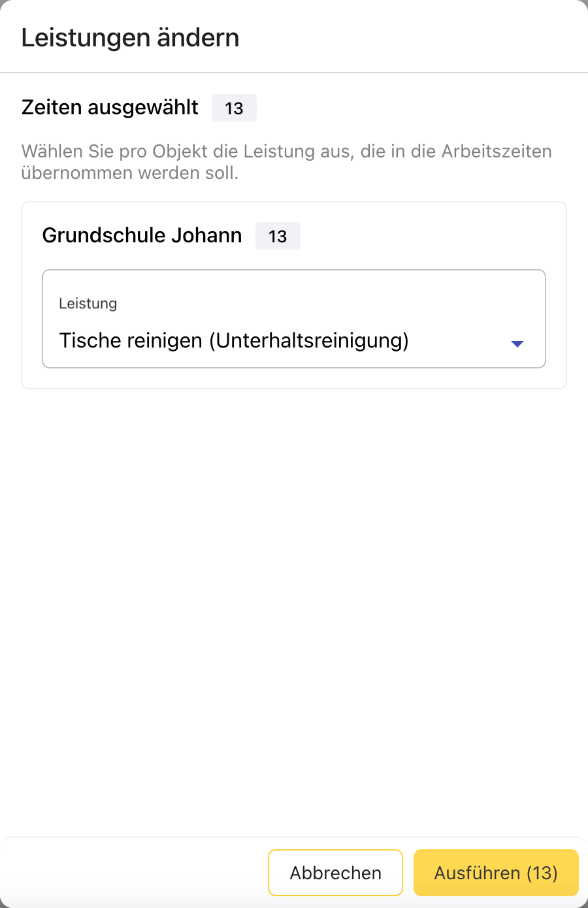The height and width of the screenshot is (908, 588).
Task: Click the 13 badge next to Grundschule Johann
Action: tap(278, 236)
